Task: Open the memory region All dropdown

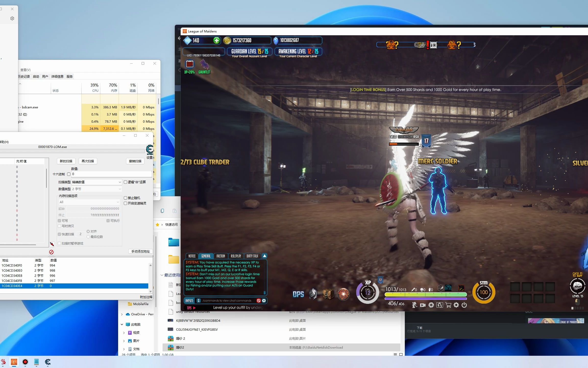Action: tap(89, 202)
